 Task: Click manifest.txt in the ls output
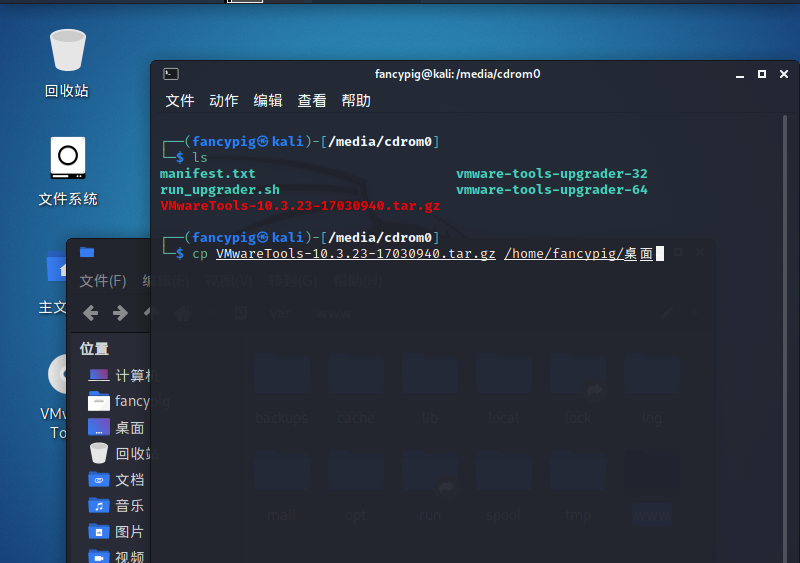[x=208, y=174]
